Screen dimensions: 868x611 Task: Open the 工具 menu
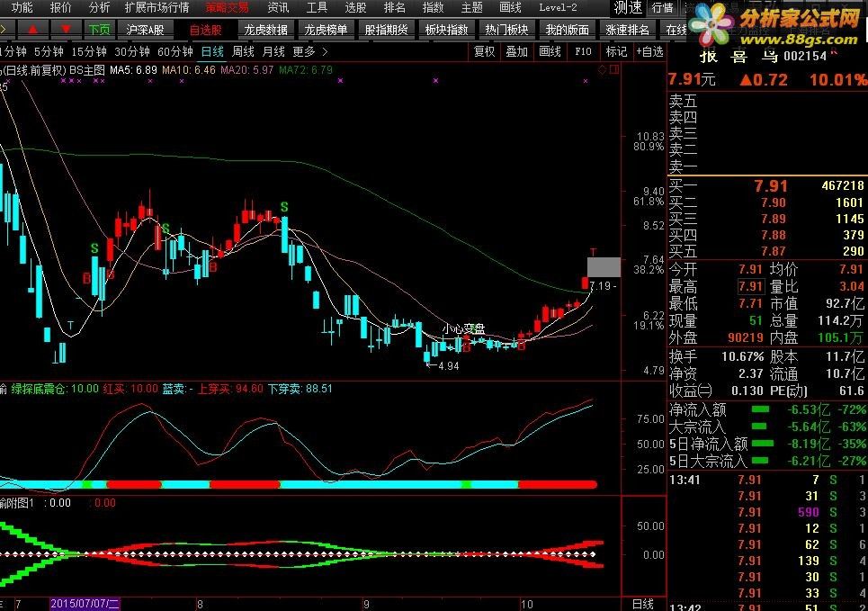tap(317, 8)
